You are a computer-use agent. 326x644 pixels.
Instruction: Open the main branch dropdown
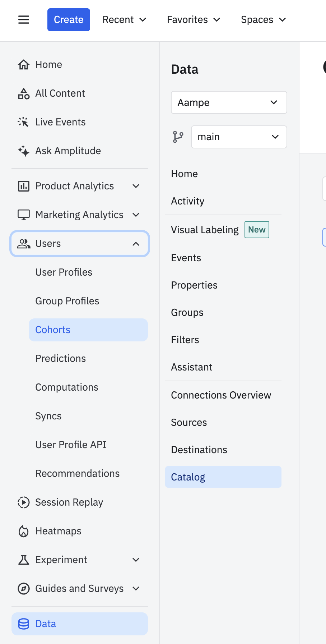point(239,137)
